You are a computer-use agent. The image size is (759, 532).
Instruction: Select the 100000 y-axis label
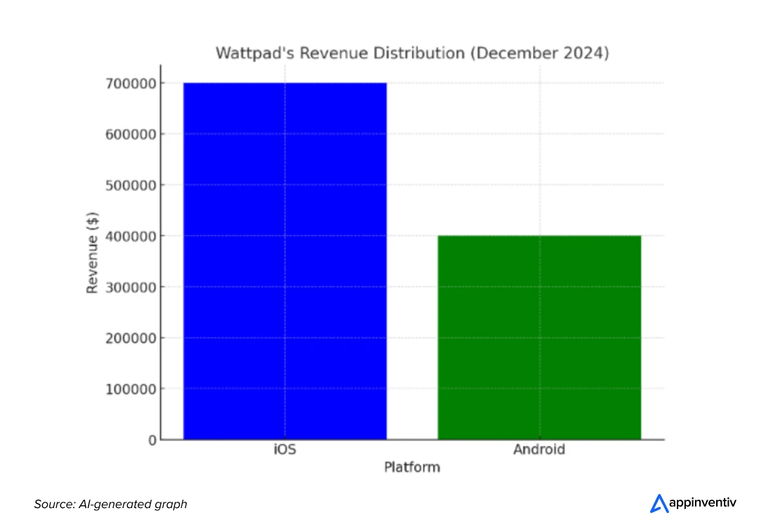pos(131,389)
